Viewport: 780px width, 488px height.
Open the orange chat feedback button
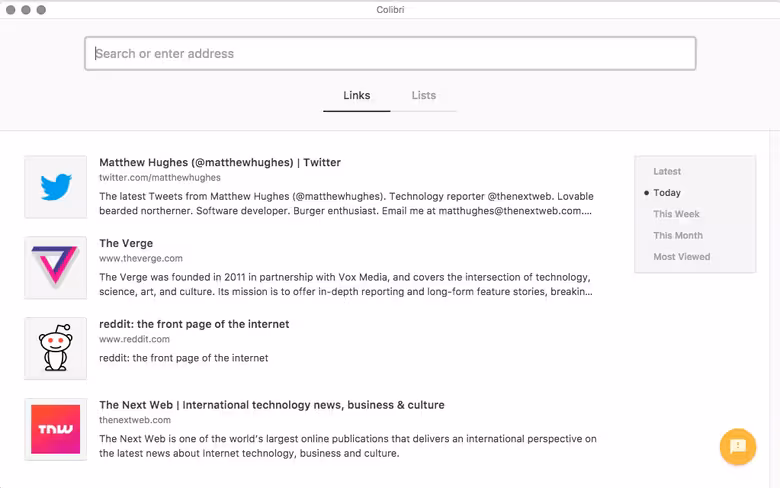pyautogui.click(x=738, y=447)
